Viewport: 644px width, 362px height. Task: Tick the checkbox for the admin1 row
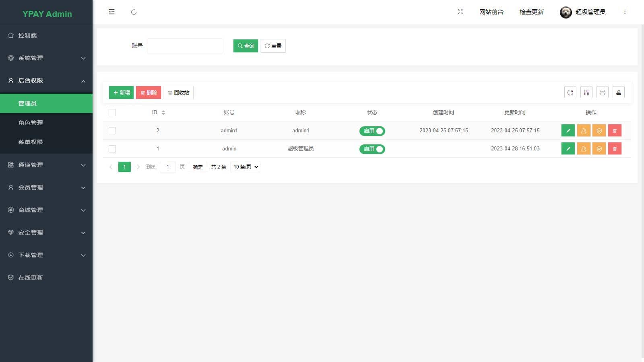pyautogui.click(x=112, y=131)
